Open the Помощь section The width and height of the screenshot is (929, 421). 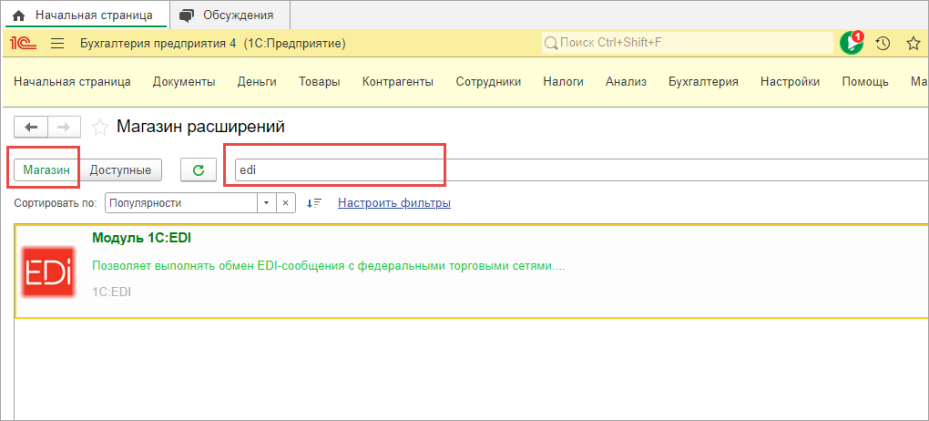point(865,82)
